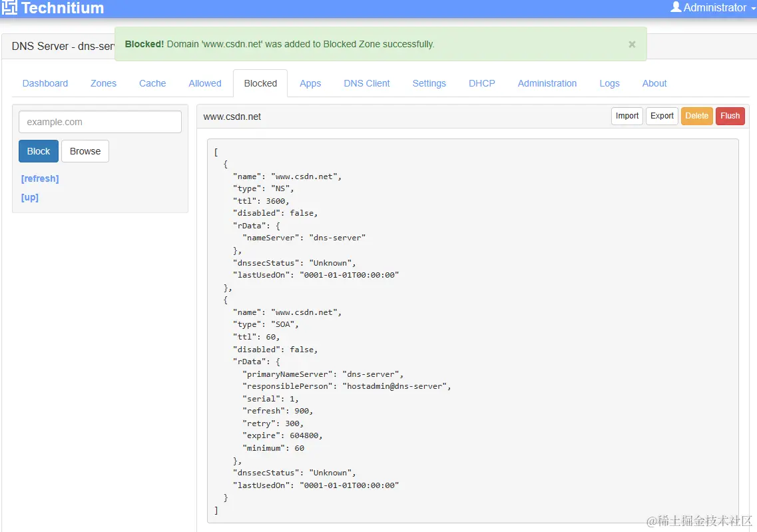
Task: Open the Administration tab
Action: tap(547, 83)
